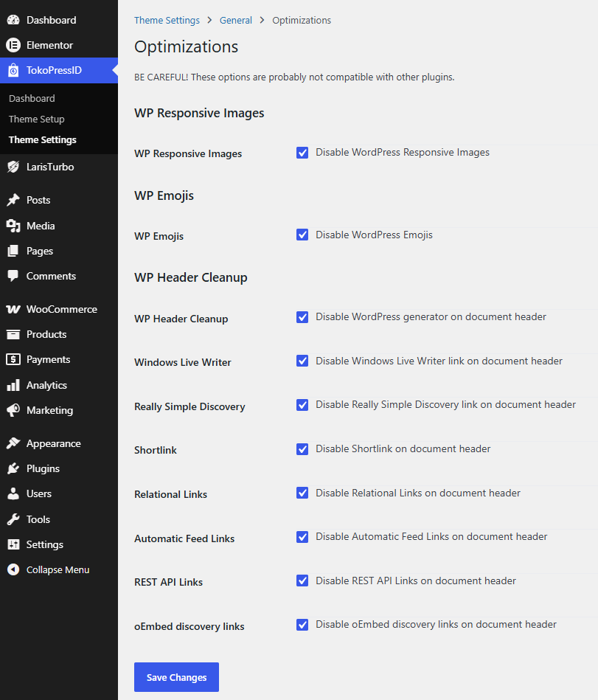The width and height of the screenshot is (598, 700).
Task: Click the Marketing megaphone icon
Action: 13,410
